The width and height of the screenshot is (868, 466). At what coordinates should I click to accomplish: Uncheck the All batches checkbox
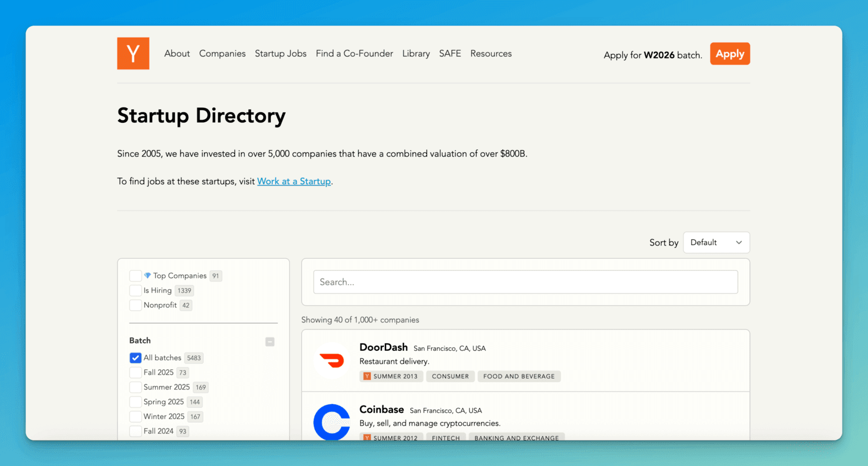[x=135, y=358]
